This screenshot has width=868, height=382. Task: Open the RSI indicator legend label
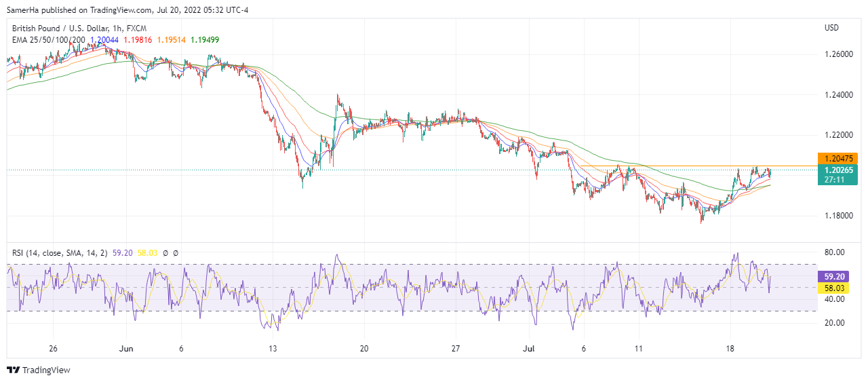60,253
